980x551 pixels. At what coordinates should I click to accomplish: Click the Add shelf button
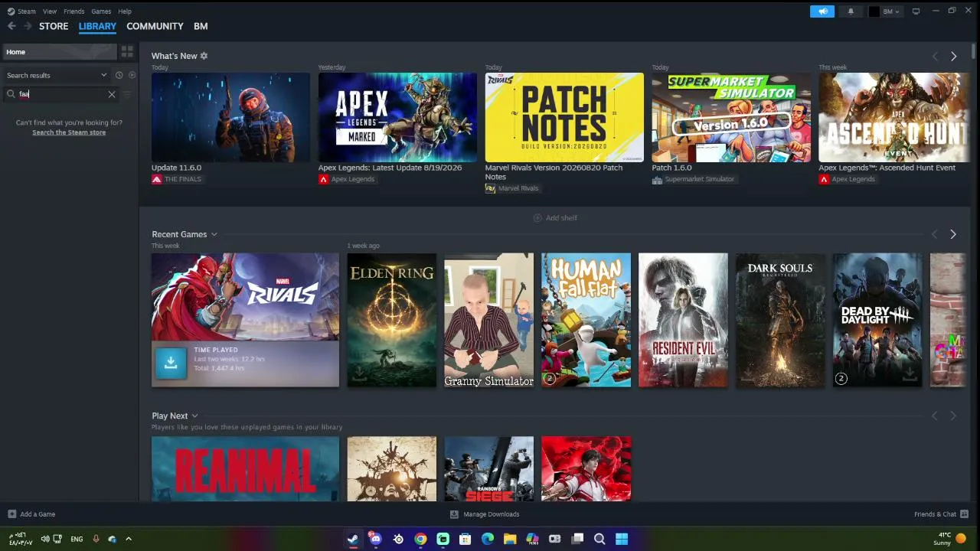coord(556,218)
